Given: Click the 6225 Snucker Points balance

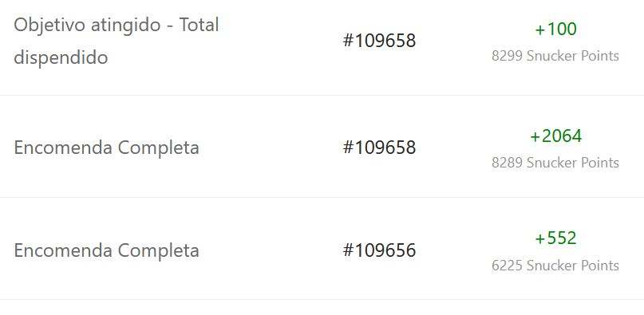Looking at the screenshot, I should tap(555, 266).
